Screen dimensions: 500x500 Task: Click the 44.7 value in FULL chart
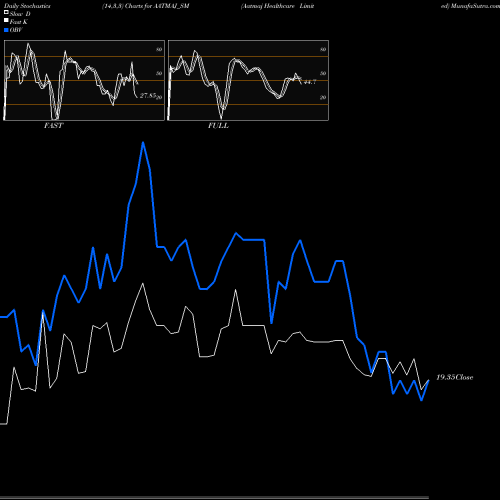(310, 82)
